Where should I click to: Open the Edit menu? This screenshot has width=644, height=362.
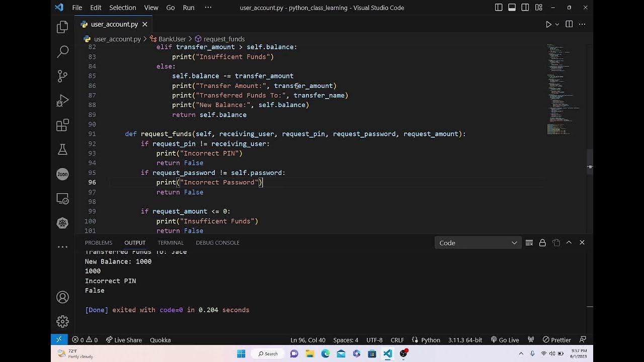(x=96, y=8)
